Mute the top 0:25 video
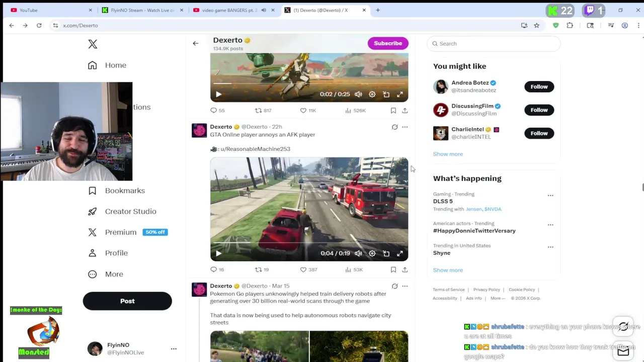This screenshot has width=644, height=362. pos(358,95)
